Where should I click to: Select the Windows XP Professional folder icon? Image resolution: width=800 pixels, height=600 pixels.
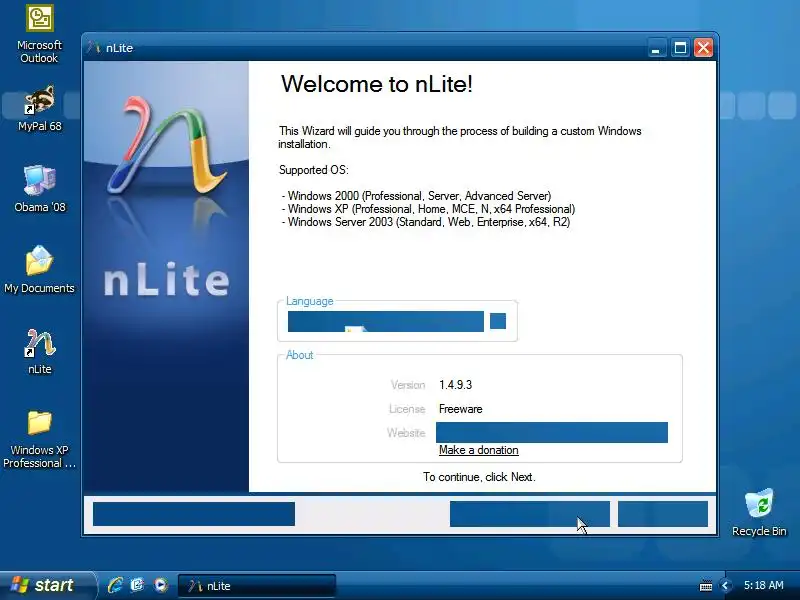point(39,439)
